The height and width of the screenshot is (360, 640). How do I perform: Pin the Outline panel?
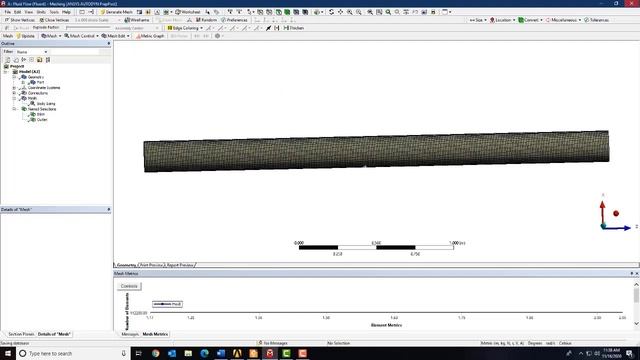[109, 43]
